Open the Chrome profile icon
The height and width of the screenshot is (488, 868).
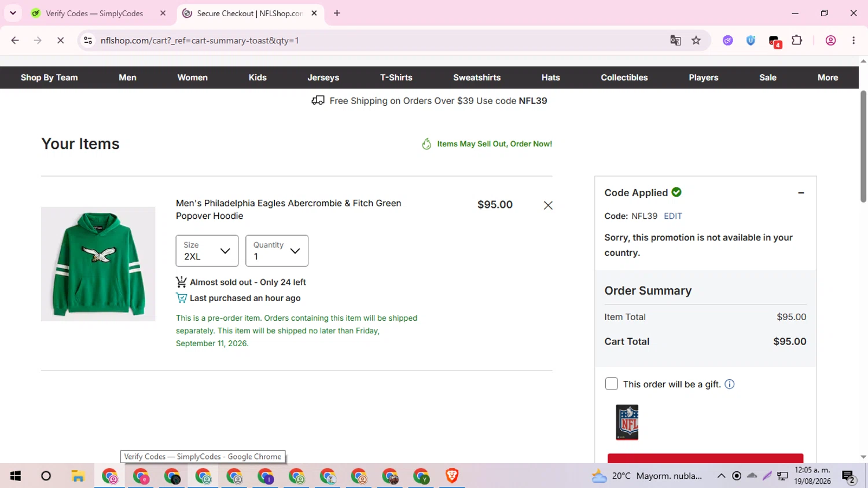tap(830, 41)
